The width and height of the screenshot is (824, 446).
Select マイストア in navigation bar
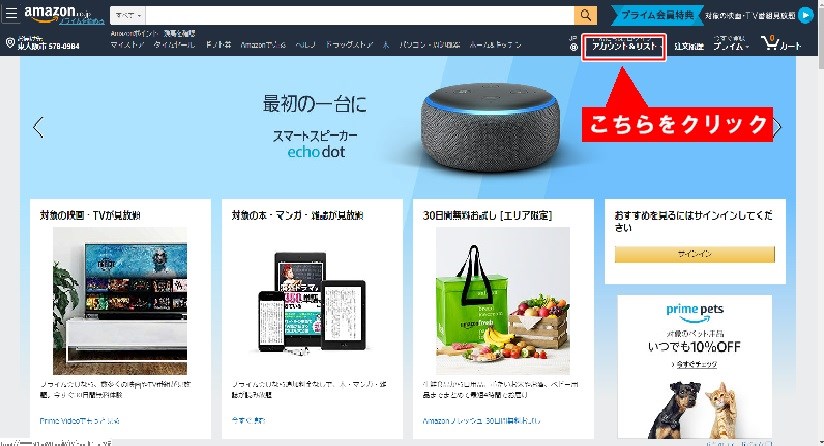point(127,45)
